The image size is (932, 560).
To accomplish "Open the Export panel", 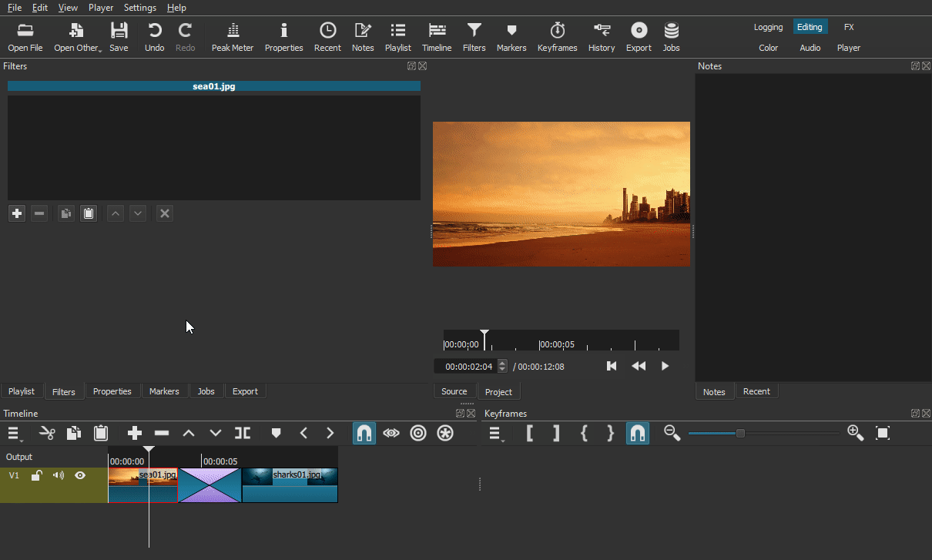I will click(639, 35).
